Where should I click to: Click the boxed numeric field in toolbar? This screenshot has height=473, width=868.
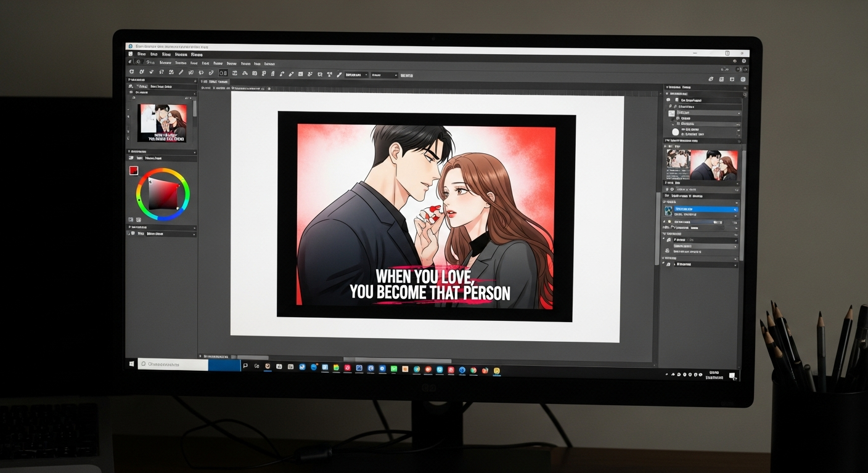[223, 73]
